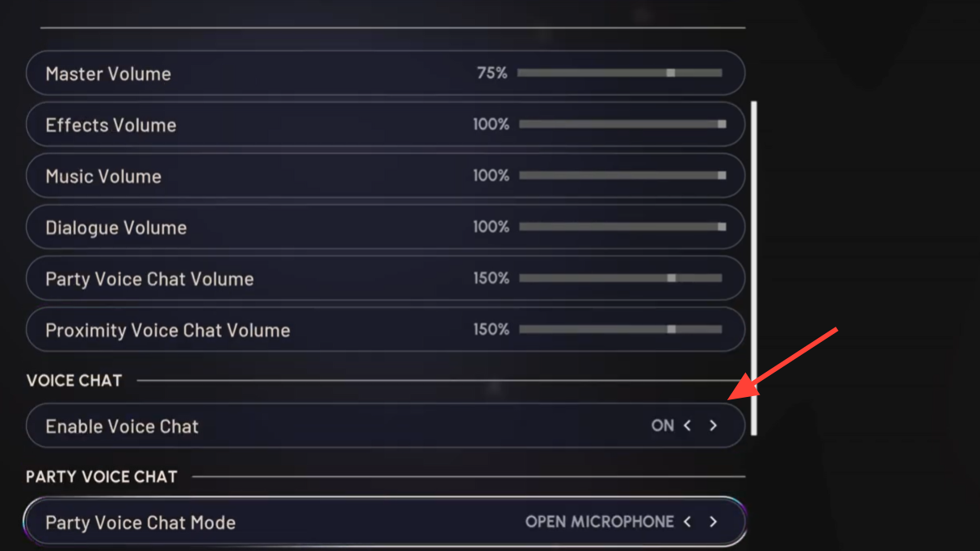Select the Music Volume label

coord(103,176)
